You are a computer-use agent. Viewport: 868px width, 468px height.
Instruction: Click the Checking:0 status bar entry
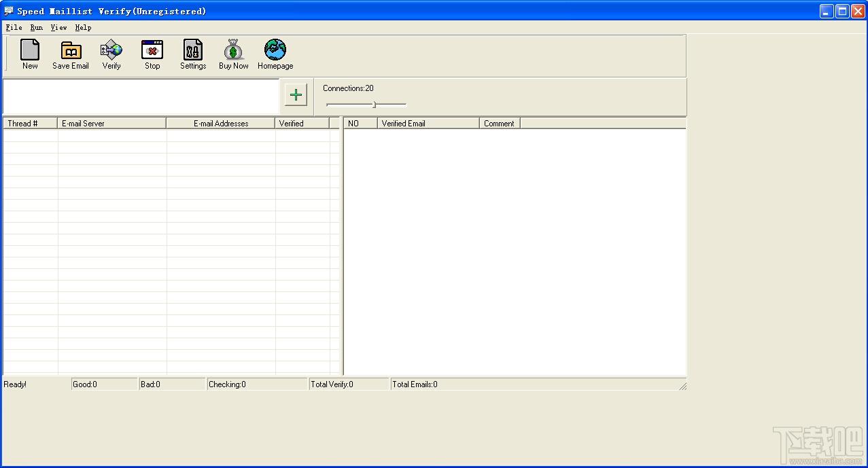click(258, 384)
